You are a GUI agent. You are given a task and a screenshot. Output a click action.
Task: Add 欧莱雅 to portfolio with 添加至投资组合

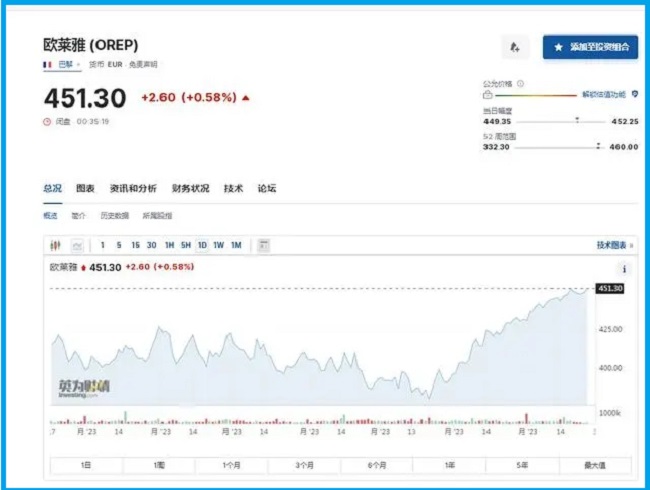[590, 47]
